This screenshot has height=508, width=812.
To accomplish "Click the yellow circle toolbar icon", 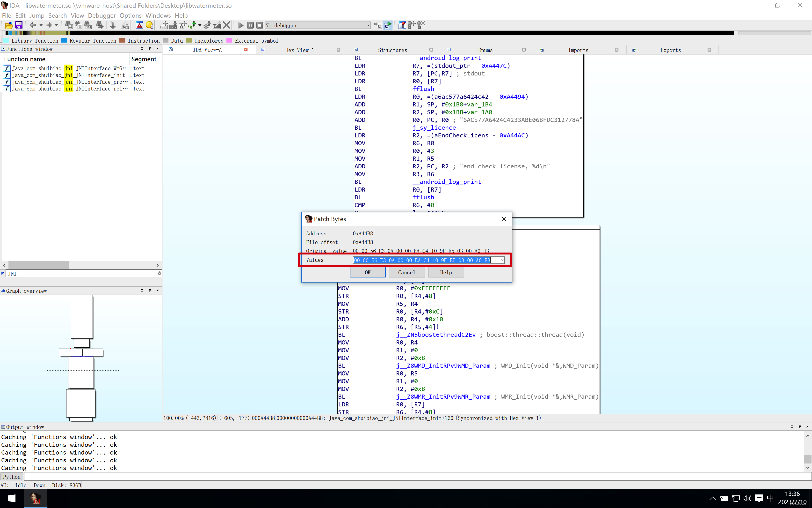I will 149,25.
